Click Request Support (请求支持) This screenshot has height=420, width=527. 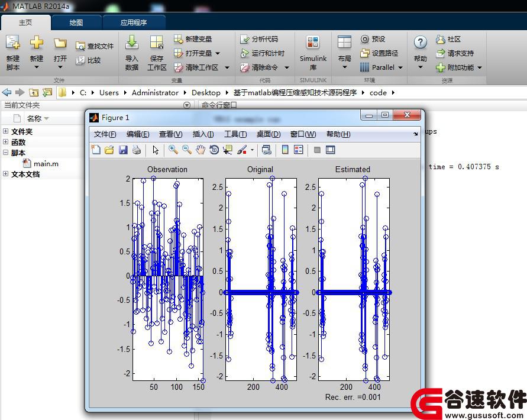[455, 53]
